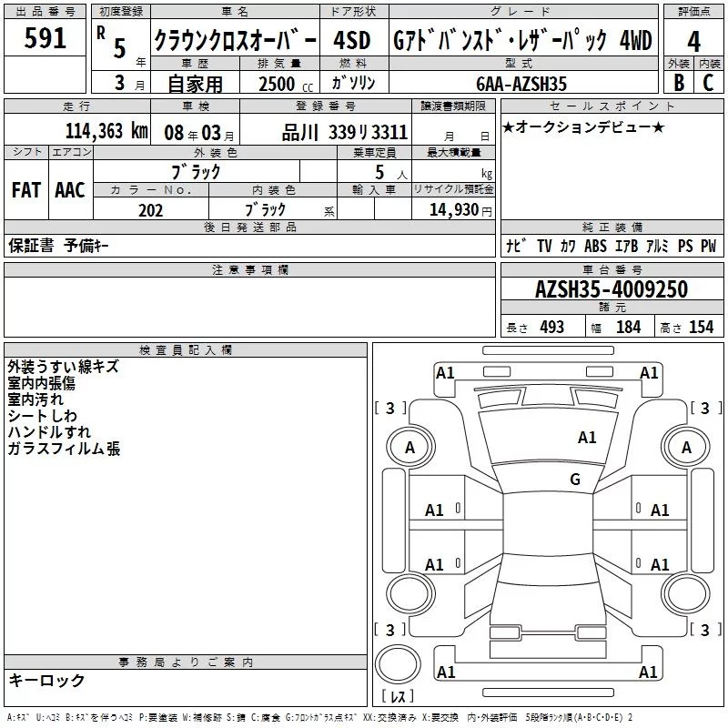Select the ガラスフィルム張 inspector note
Viewport: 728px width, 728px height.
coord(64,449)
